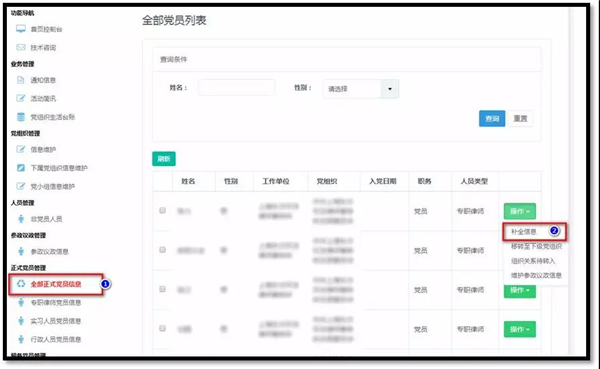
Task: Open the 首页控制台 monitor icon
Action: click(21, 29)
